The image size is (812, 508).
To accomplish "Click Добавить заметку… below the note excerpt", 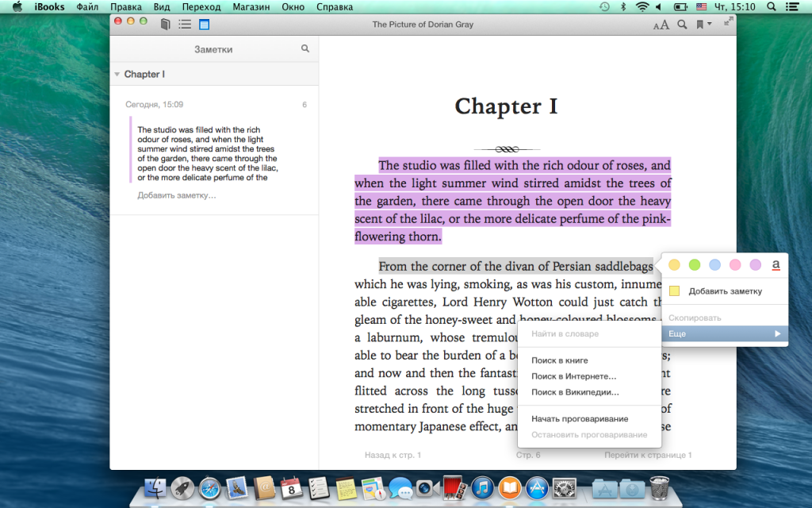I will (177, 195).
